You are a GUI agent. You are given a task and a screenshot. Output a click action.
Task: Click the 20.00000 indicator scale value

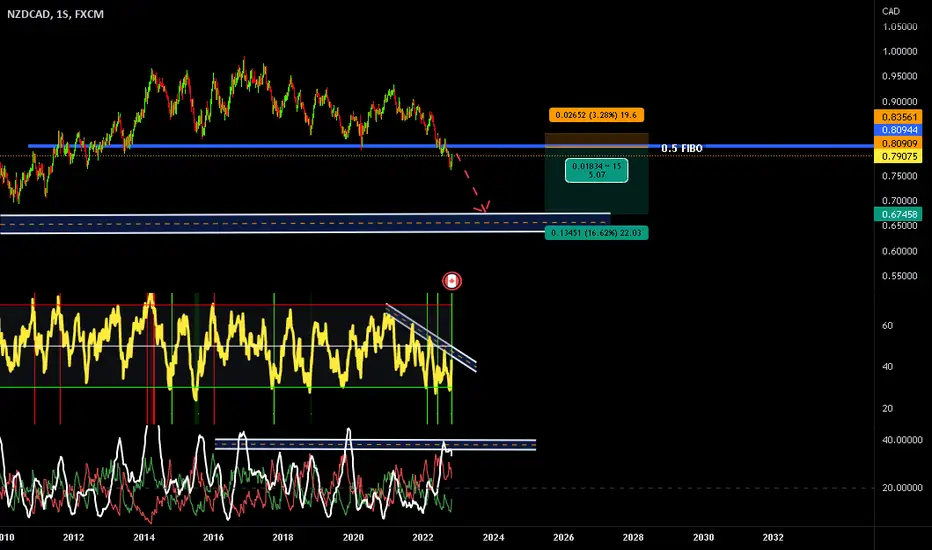coord(902,488)
